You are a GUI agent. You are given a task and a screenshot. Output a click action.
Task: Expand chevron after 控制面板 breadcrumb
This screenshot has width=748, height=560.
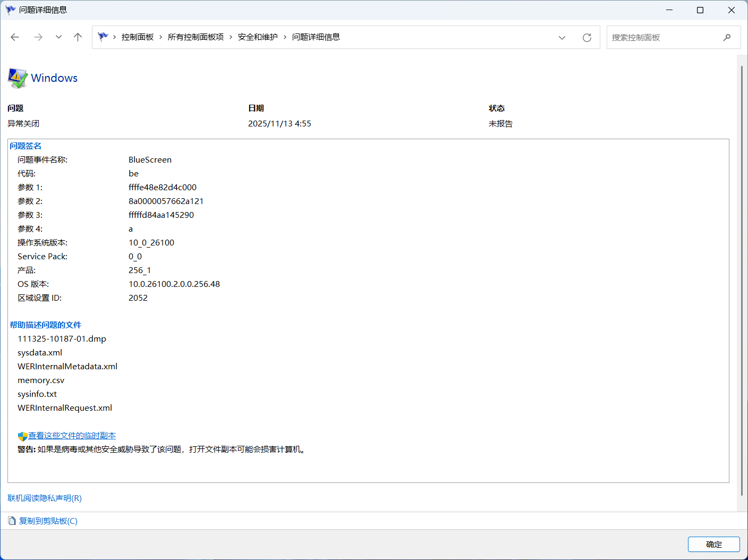(x=161, y=37)
